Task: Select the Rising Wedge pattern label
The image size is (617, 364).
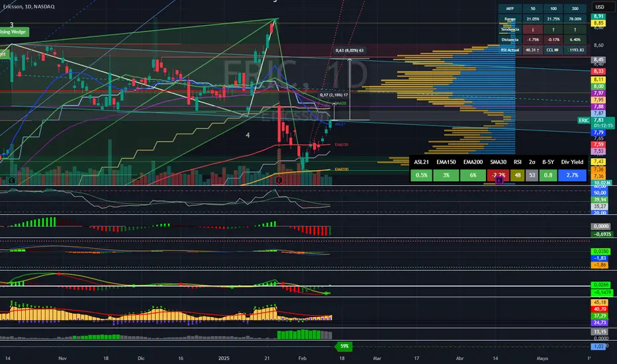Action: (x=13, y=32)
